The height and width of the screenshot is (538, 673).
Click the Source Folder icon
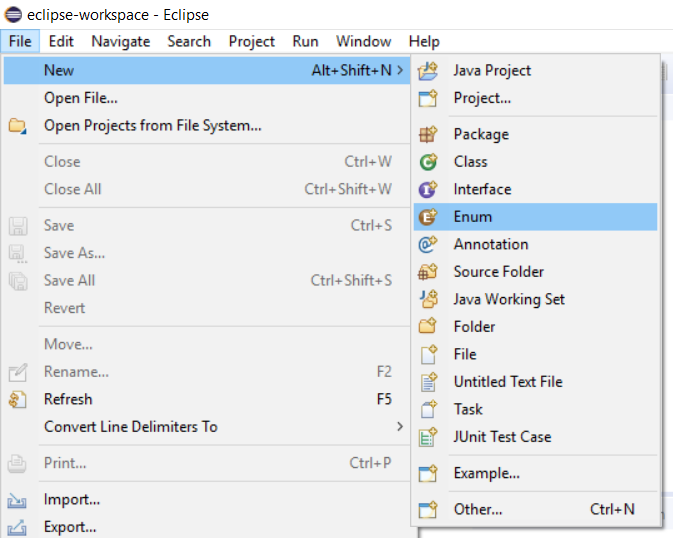tap(428, 272)
